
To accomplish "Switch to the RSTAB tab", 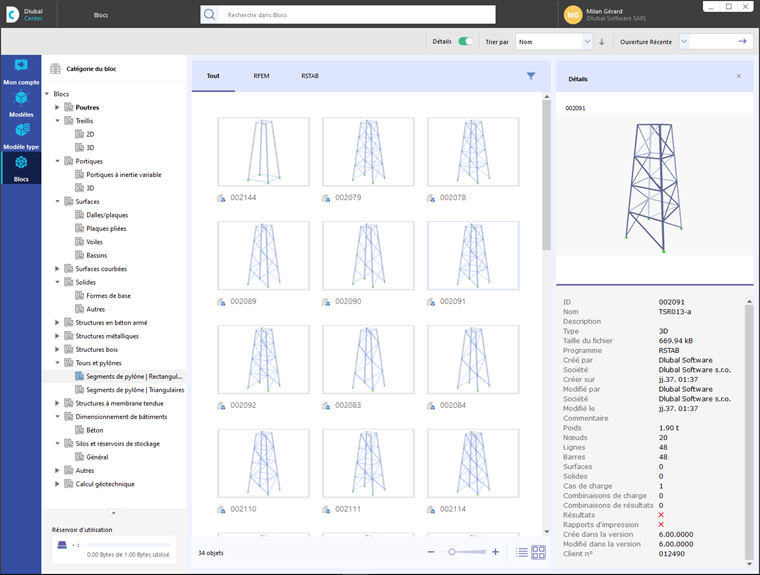I will click(x=311, y=76).
